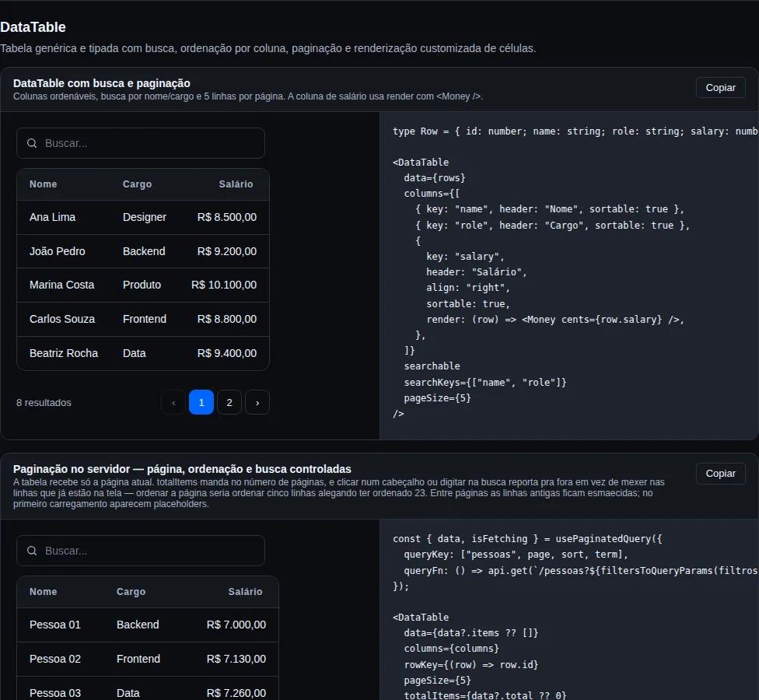Viewport: 759px width, 700px height.
Task: Copy the Paginação no servidor code
Action: (720, 474)
